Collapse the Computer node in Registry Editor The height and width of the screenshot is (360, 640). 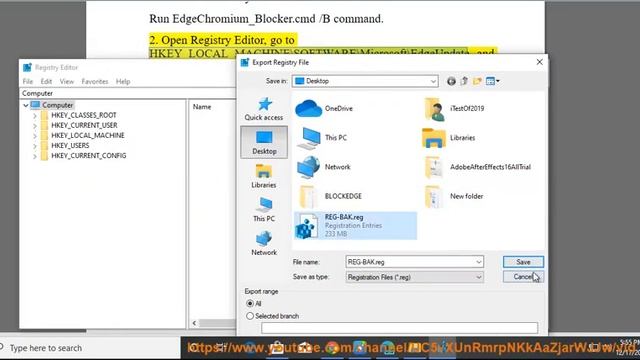click(x=26, y=105)
